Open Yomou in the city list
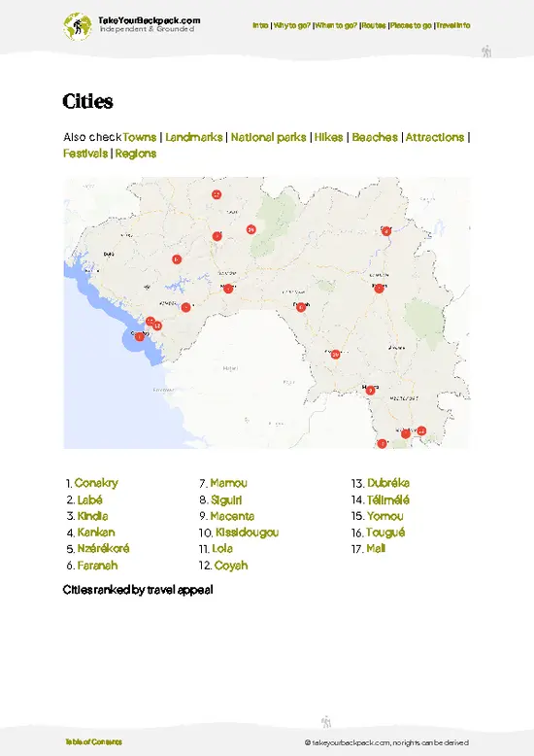The width and height of the screenshot is (534, 756). 385,516
